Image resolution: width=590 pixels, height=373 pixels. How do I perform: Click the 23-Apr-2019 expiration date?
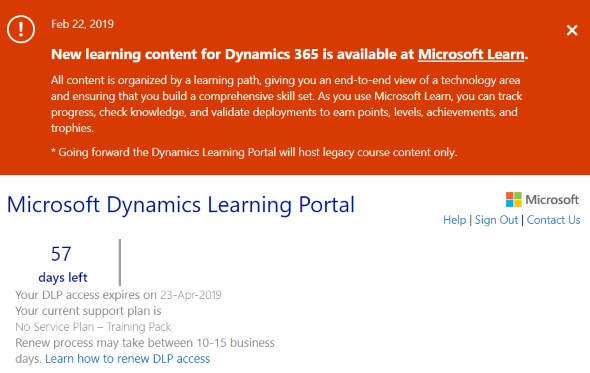click(191, 295)
